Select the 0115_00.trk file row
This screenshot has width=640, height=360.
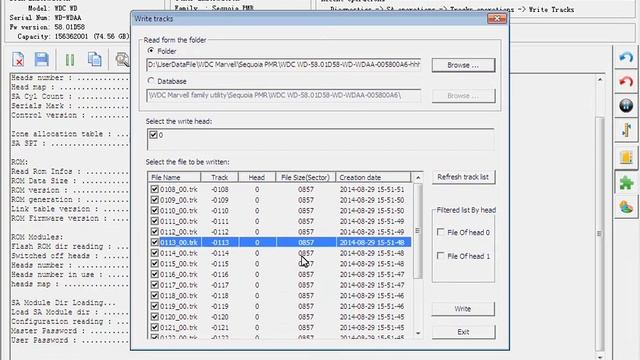(280, 263)
